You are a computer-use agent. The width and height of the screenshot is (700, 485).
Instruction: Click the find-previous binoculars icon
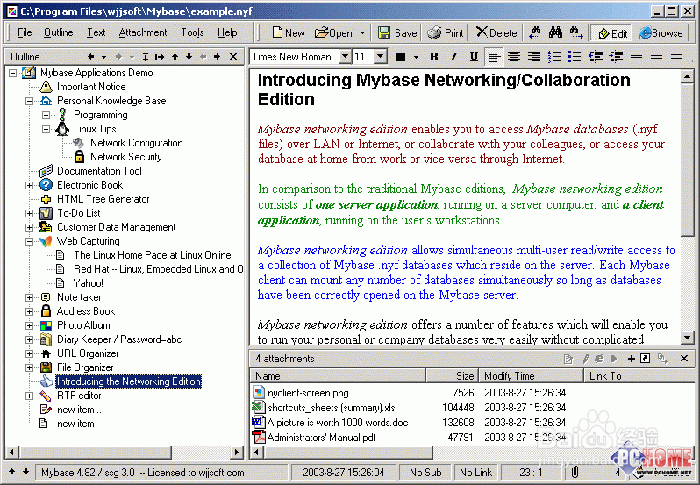tap(535, 32)
